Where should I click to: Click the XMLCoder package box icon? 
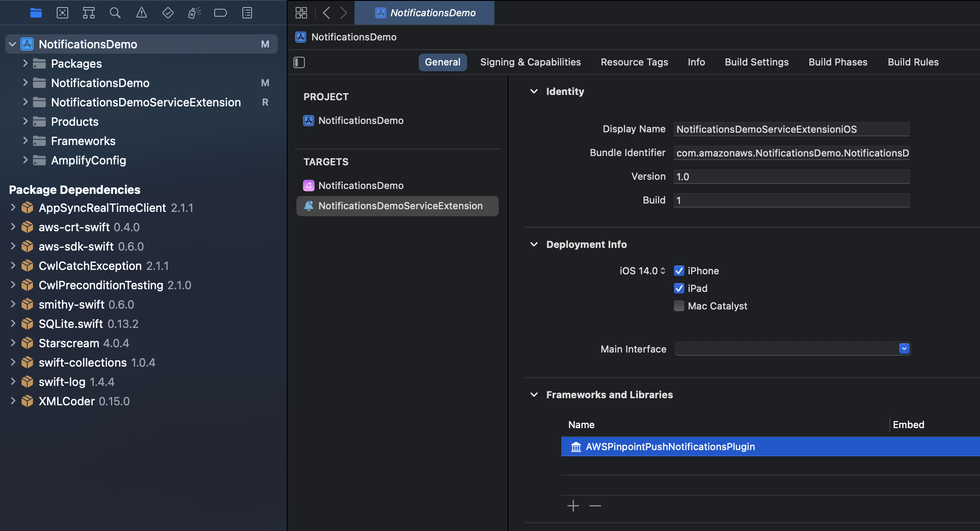tap(27, 401)
